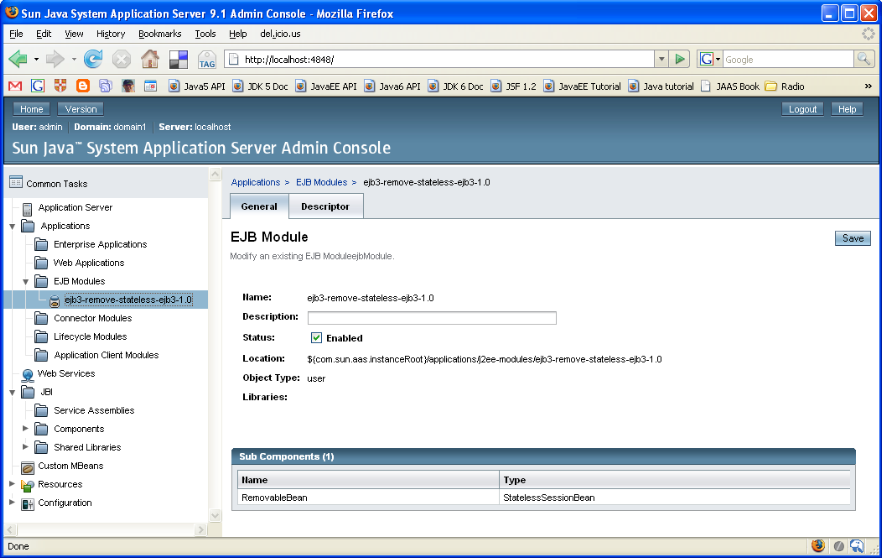Go back with the green back arrow
This screenshot has height=558, width=882.
[x=18, y=58]
